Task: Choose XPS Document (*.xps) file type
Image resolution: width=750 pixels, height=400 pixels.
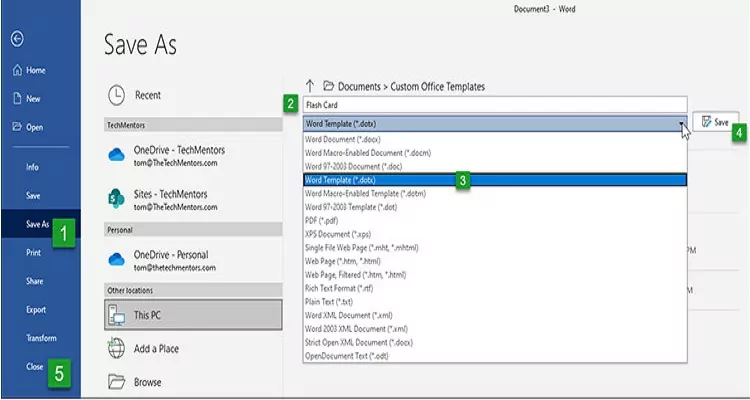Action: [x=495, y=234]
